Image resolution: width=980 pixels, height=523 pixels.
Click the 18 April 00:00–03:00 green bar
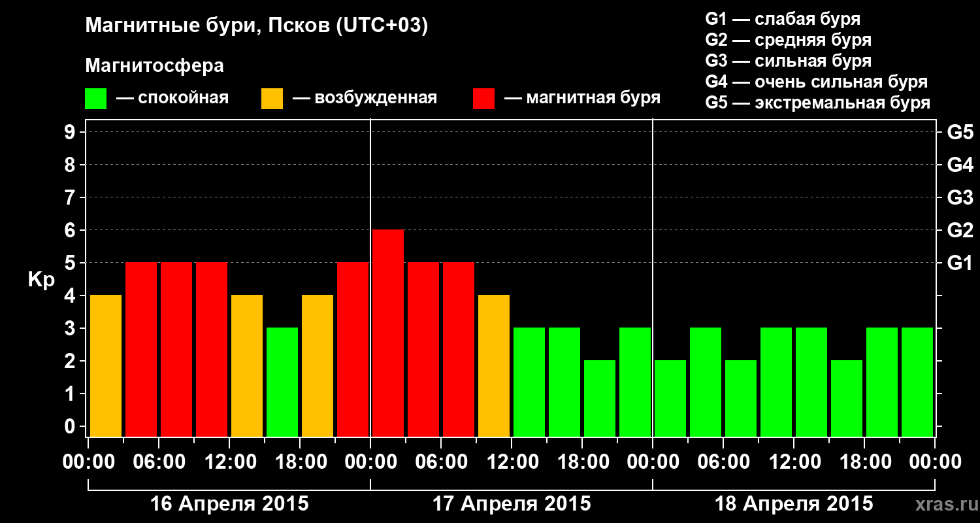tap(670, 398)
